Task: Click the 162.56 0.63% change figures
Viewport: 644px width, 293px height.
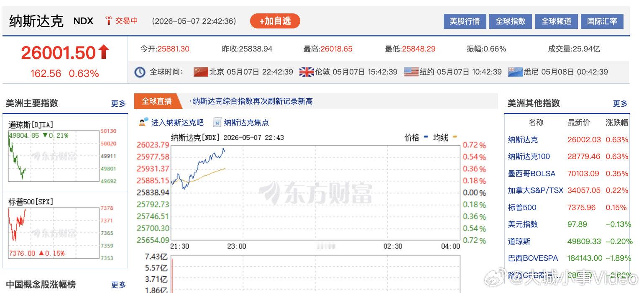Action: coord(64,74)
